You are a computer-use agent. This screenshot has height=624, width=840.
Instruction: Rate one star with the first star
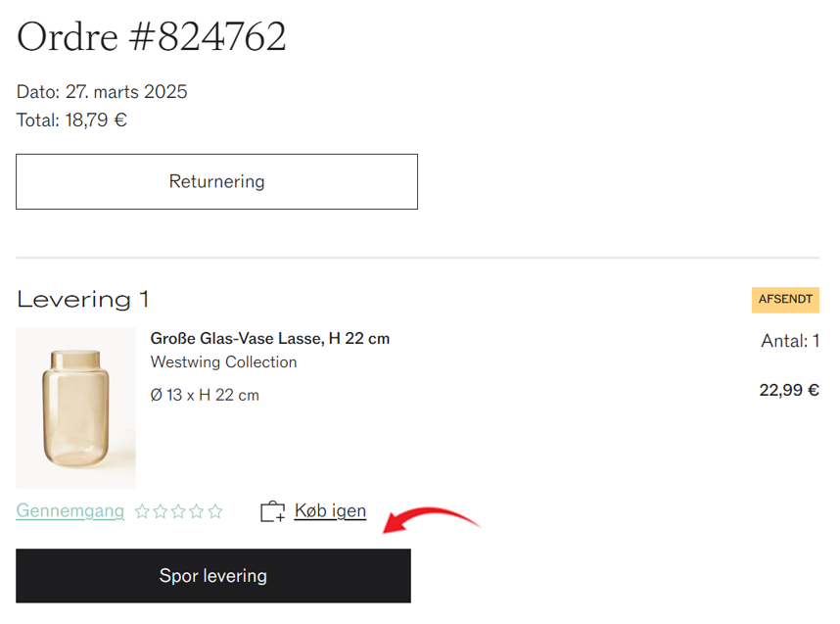[x=142, y=511]
